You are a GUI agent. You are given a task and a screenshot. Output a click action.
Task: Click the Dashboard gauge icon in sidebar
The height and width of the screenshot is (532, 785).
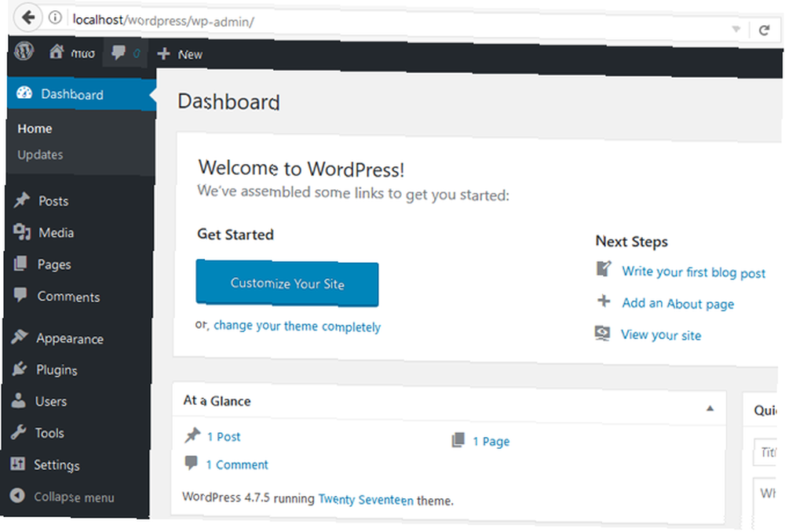(x=24, y=93)
